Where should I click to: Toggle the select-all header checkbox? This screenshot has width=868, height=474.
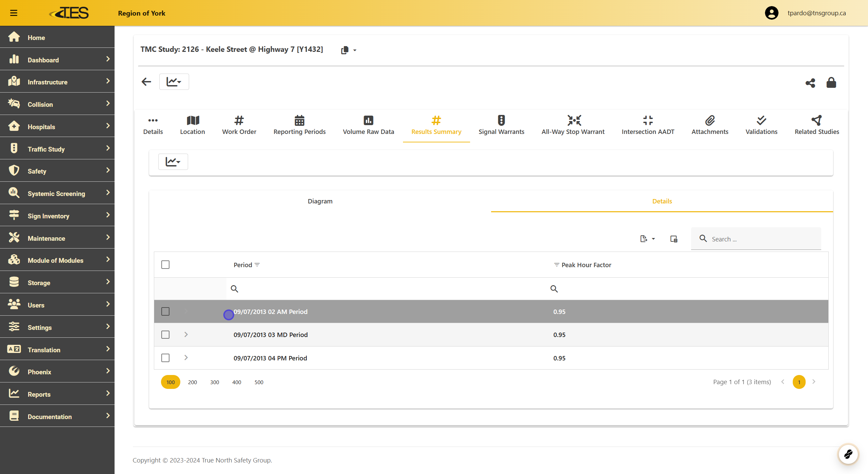click(x=165, y=264)
